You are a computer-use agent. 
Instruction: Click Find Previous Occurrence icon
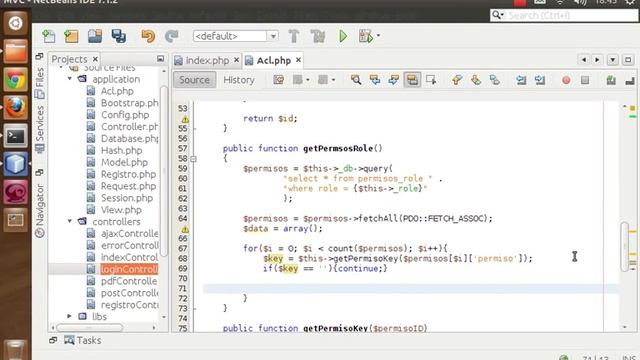click(x=375, y=80)
